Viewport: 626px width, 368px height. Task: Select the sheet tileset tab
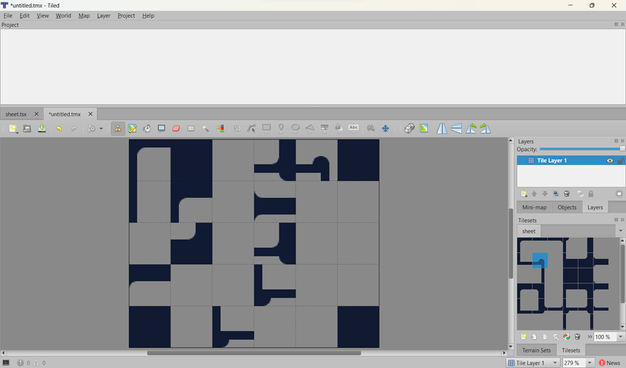coord(529,231)
